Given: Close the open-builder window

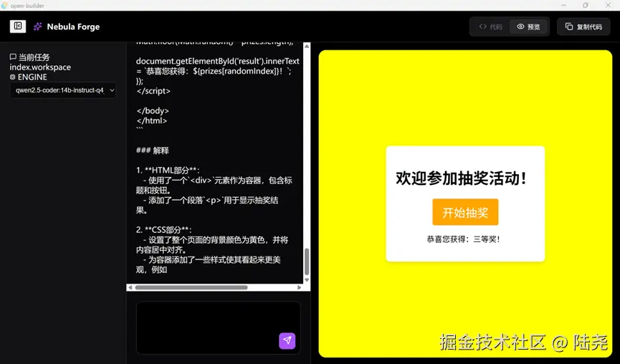Looking at the screenshot, I should point(608,5).
